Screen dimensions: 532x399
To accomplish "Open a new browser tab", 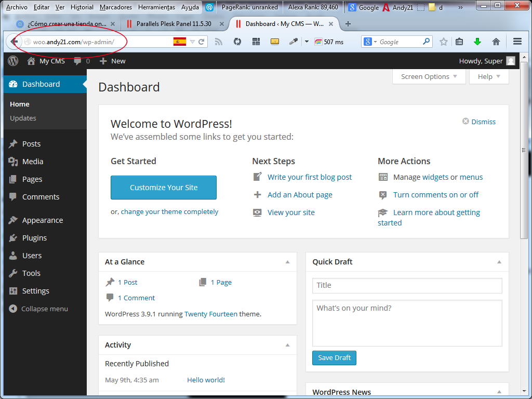I will point(348,24).
